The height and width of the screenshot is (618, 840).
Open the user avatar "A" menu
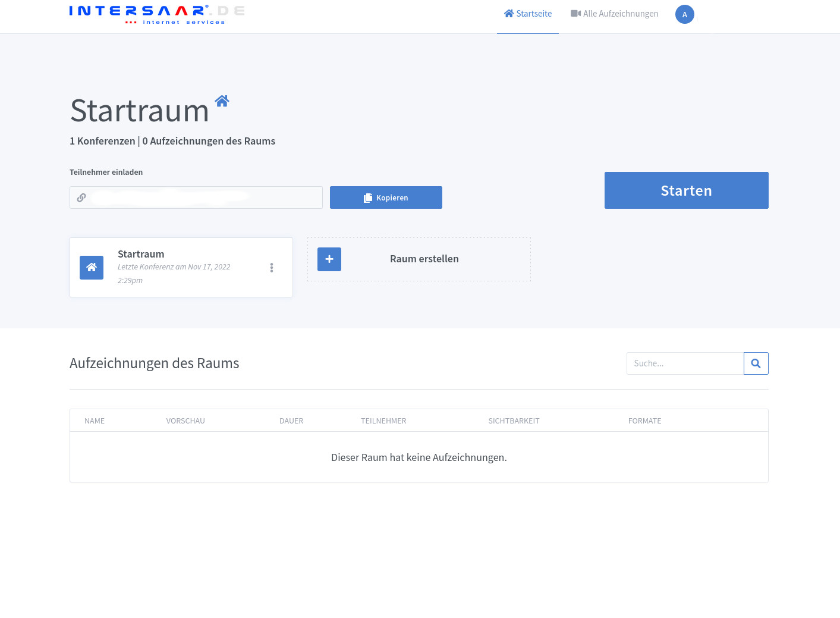point(684,14)
